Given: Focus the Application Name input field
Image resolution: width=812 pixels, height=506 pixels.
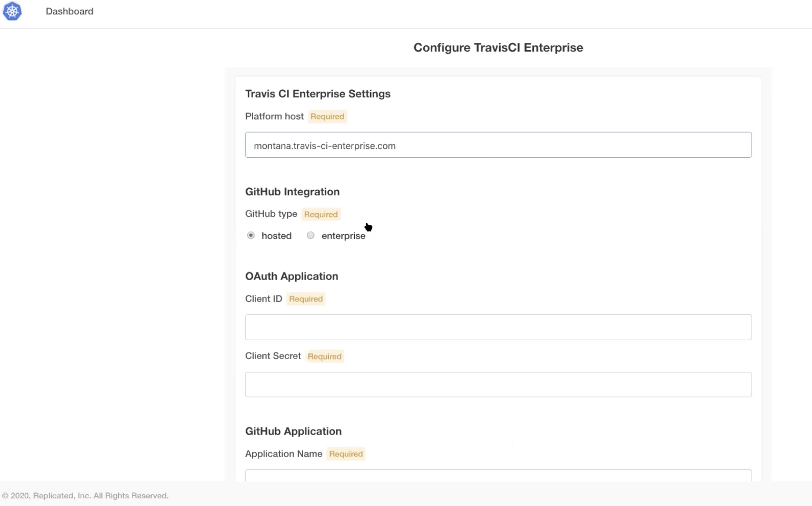Looking at the screenshot, I should 498,475.
